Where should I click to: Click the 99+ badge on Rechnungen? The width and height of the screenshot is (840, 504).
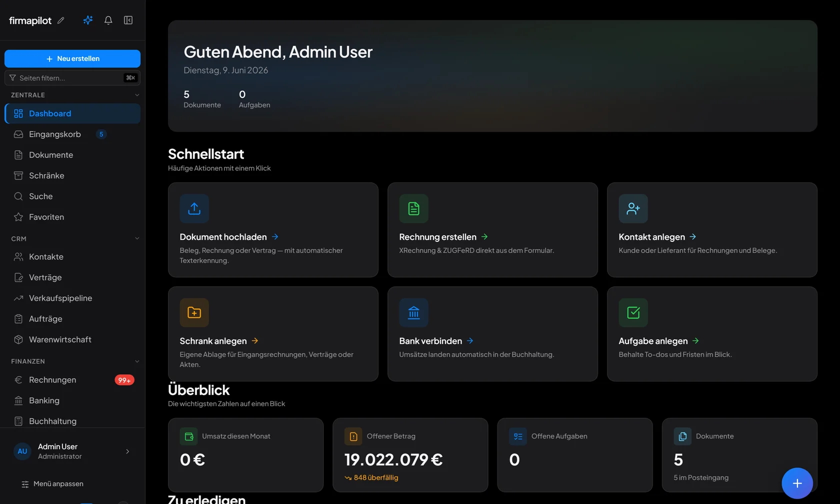(x=124, y=380)
